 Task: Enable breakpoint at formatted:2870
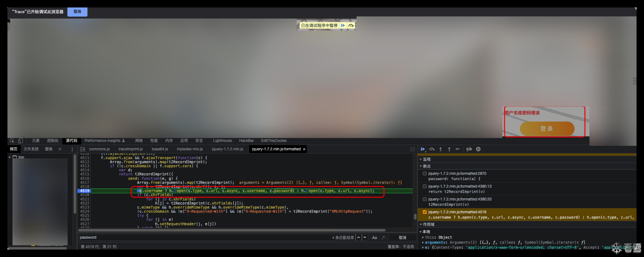point(424,173)
